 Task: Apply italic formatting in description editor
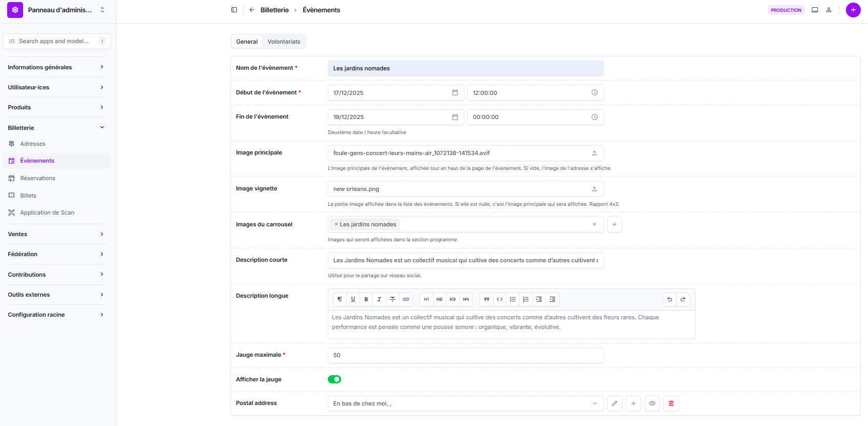[379, 299]
